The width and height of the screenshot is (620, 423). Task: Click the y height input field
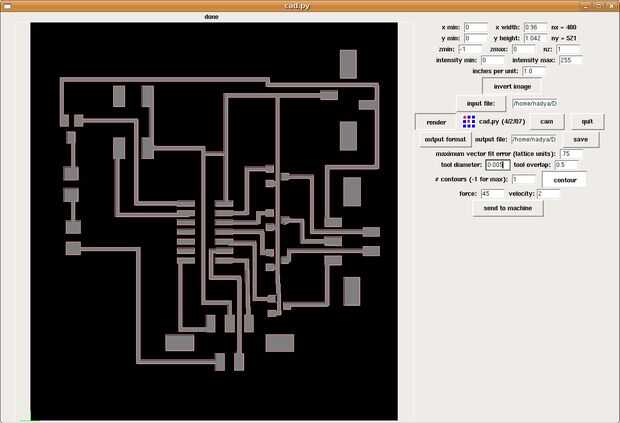point(536,38)
